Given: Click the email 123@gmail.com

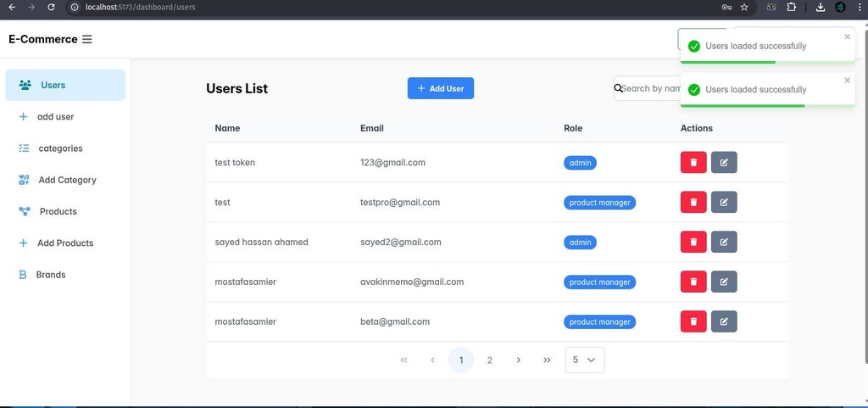Looking at the screenshot, I should click(x=392, y=162).
